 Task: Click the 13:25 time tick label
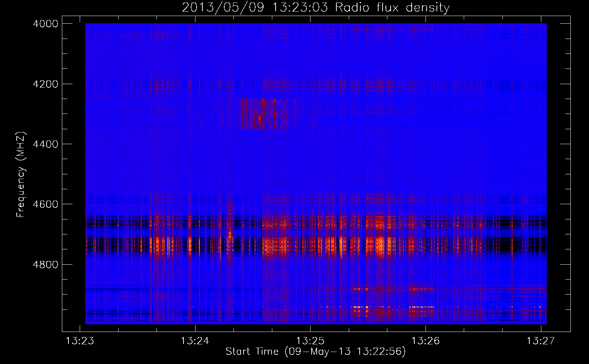[310, 341]
